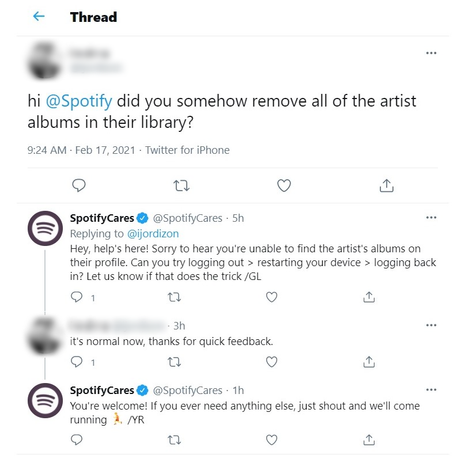476x466 pixels.
Task: Like the 'it's normal now' reply
Action: [x=271, y=362]
